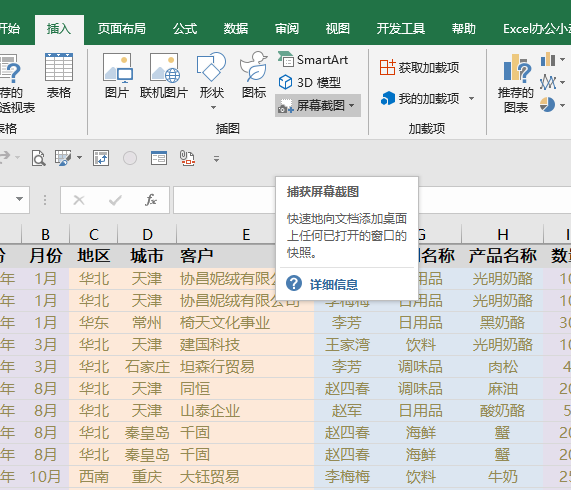Open 联机图片 online pictures
The image size is (571, 490).
[164, 76]
